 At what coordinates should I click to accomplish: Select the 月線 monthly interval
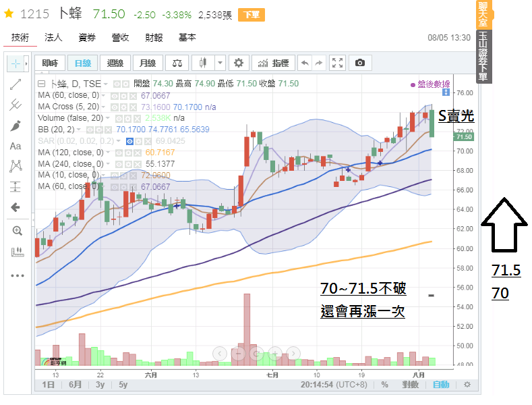(148, 63)
